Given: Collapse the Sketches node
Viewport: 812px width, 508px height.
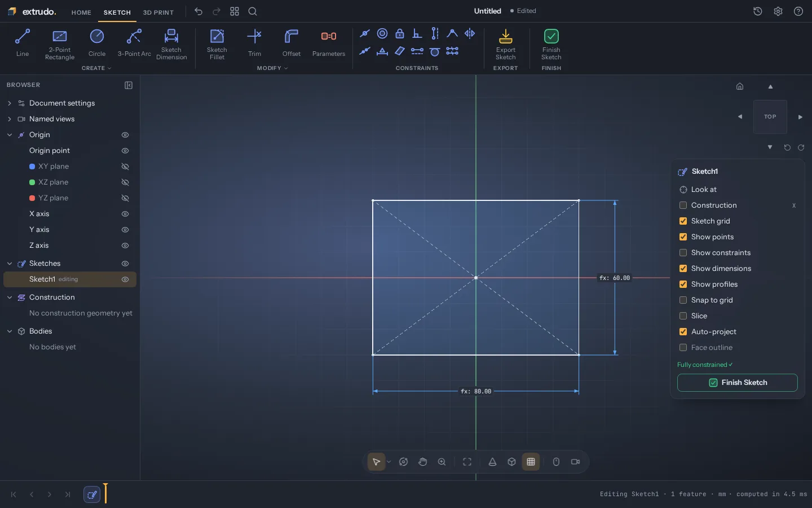Looking at the screenshot, I should pyautogui.click(x=10, y=264).
